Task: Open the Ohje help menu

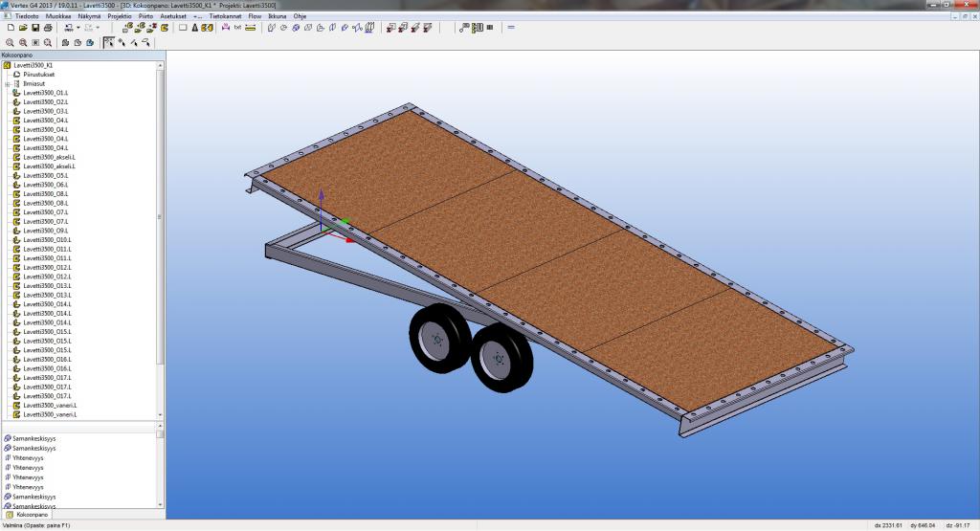Action: click(x=300, y=16)
